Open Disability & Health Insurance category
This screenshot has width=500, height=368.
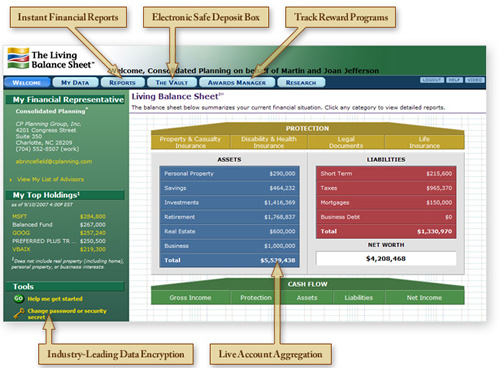pos(269,142)
